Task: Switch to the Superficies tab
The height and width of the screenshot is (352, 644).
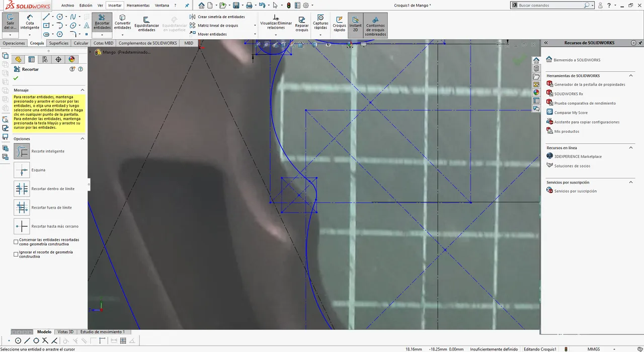Action: 58,43
